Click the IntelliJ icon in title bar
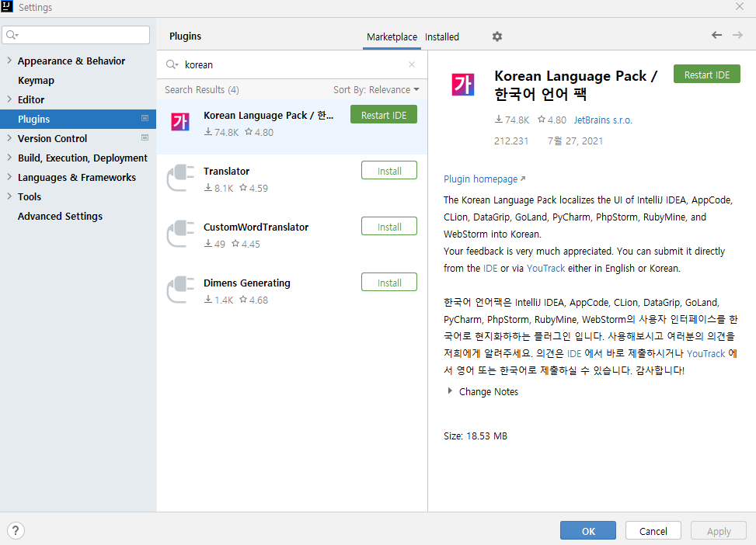The height and width of the screenshot is (545, 756). pos(7,7)
